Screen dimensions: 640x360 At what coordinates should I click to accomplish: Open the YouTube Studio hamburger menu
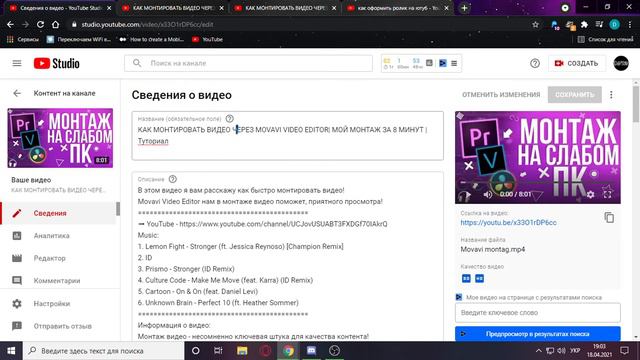tap(17, 63)
